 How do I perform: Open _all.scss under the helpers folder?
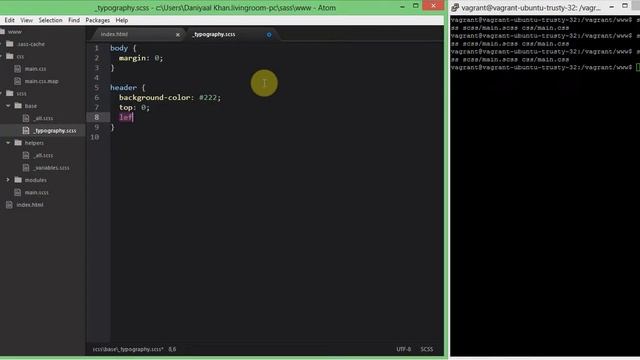(43, 155)
